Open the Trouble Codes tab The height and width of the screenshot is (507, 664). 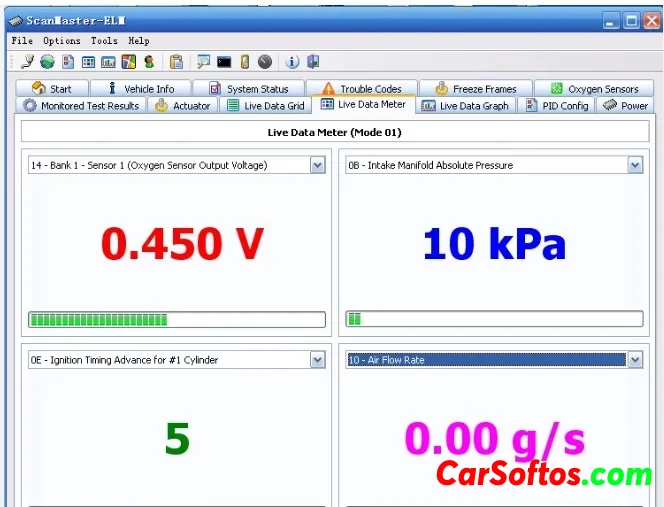click(360, 88)
